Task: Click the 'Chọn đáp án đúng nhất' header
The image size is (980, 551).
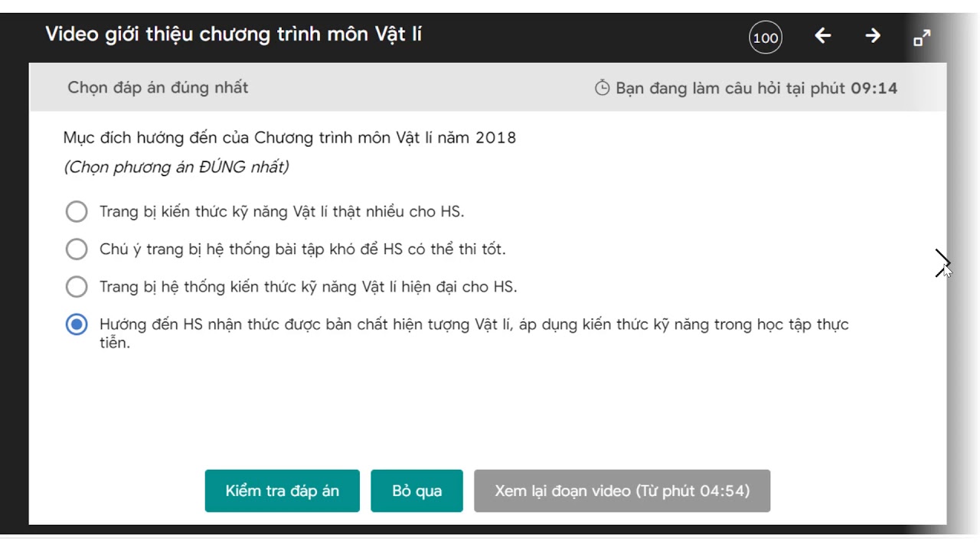Action: (158, 88)
